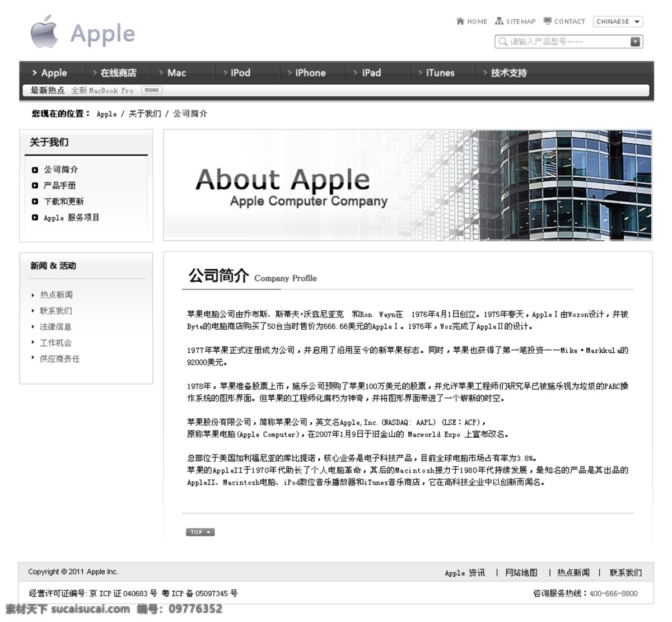Click the magnifier icon in search box
The width and height of the screenshot is (672, 622).
(x=503, y=41)
